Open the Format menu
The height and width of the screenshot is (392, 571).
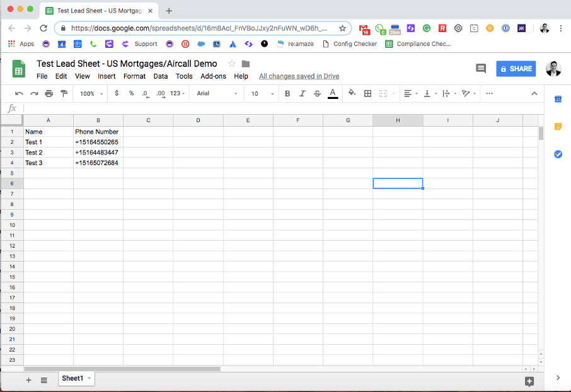[x=134, y=76]
